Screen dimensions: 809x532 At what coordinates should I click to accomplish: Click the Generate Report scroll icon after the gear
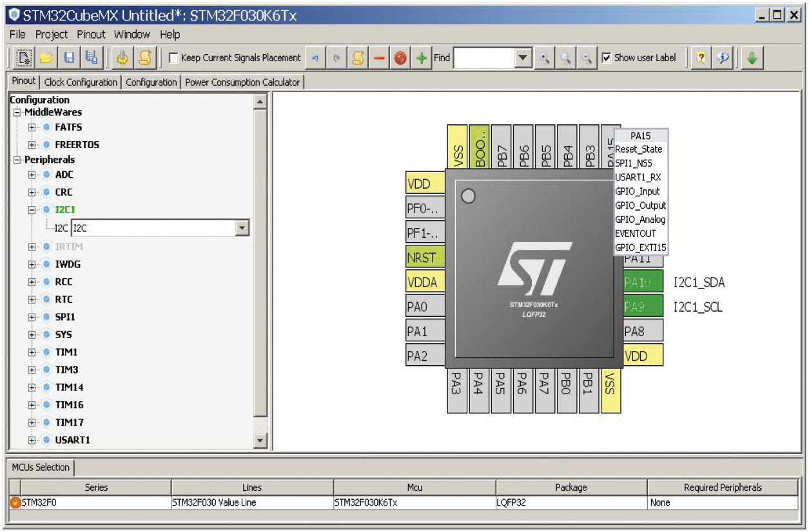(145, 58)
